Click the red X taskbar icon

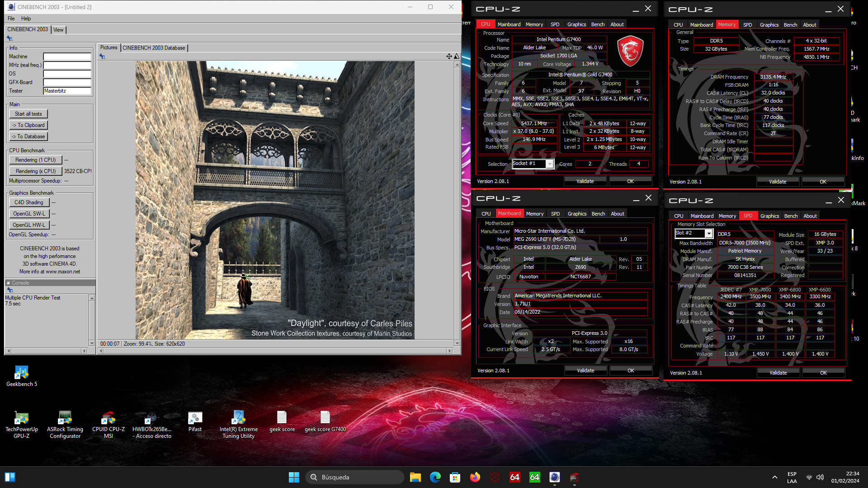click(x=495, y=477)
